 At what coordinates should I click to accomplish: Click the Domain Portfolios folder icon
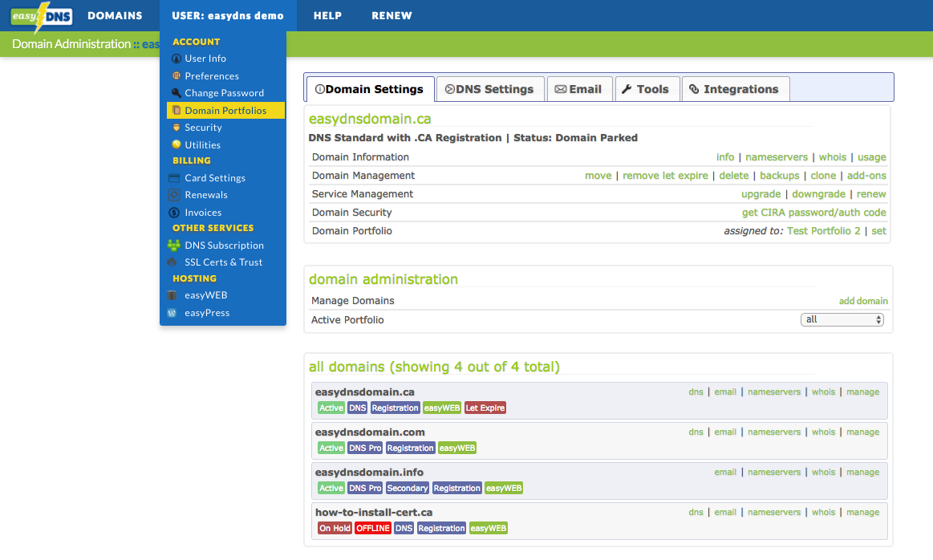pyautogui.click(x=176, y=110)
